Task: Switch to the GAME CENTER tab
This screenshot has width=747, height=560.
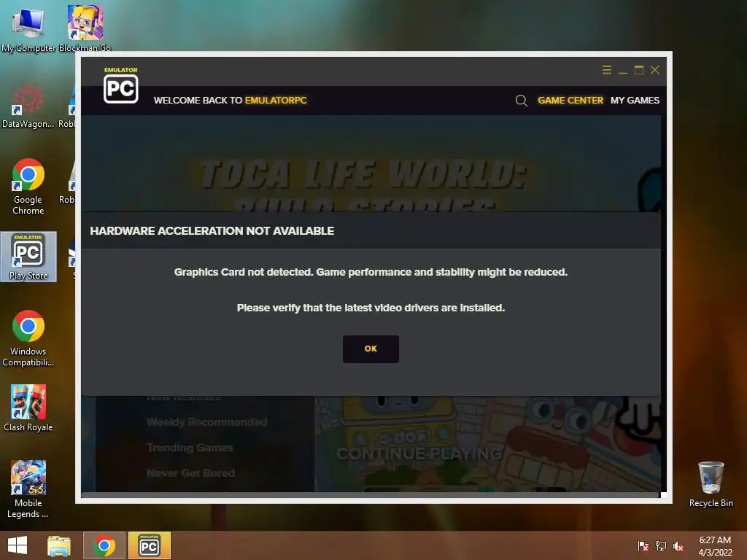Action: [570, 101]
